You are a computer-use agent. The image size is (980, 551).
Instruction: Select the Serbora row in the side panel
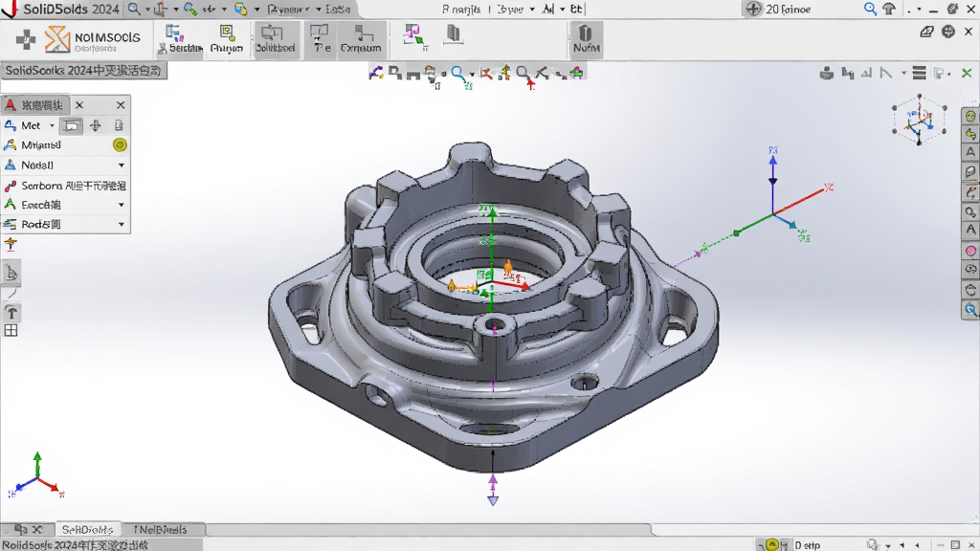66,186
